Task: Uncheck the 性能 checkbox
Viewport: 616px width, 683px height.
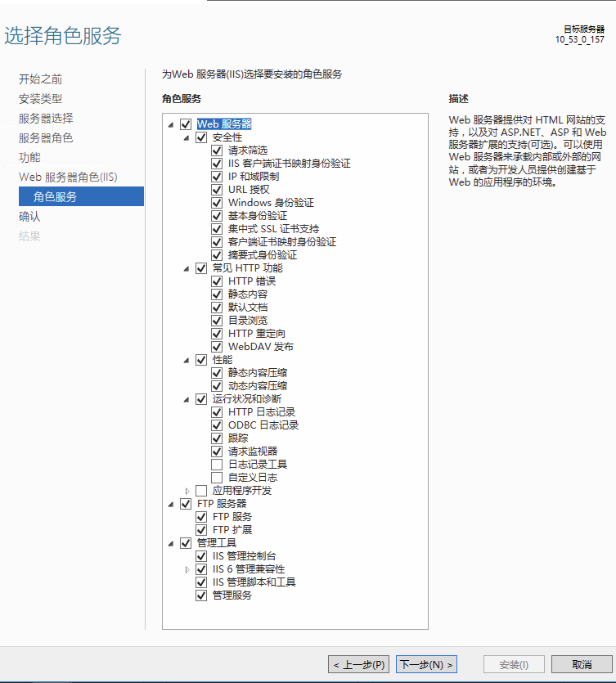Action: tap(201, 360)
